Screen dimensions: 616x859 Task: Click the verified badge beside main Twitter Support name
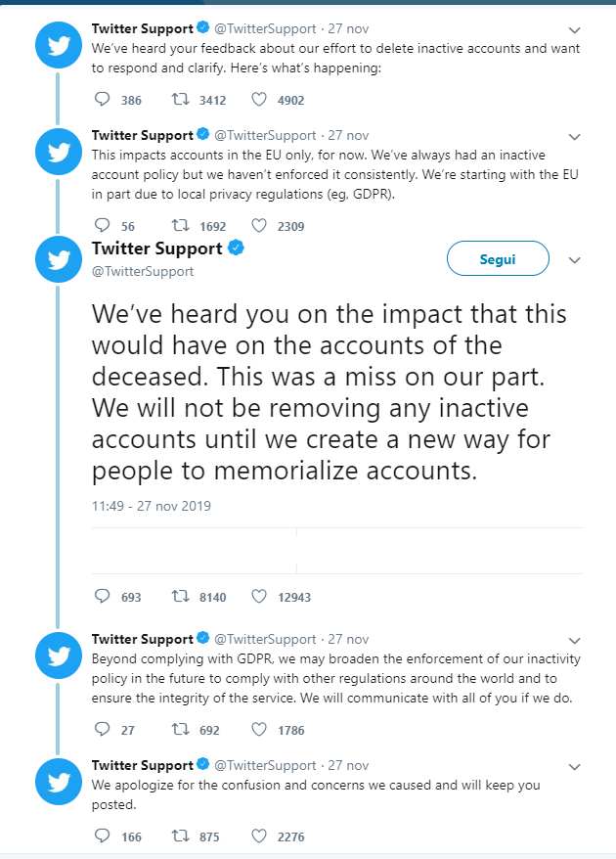236,249
